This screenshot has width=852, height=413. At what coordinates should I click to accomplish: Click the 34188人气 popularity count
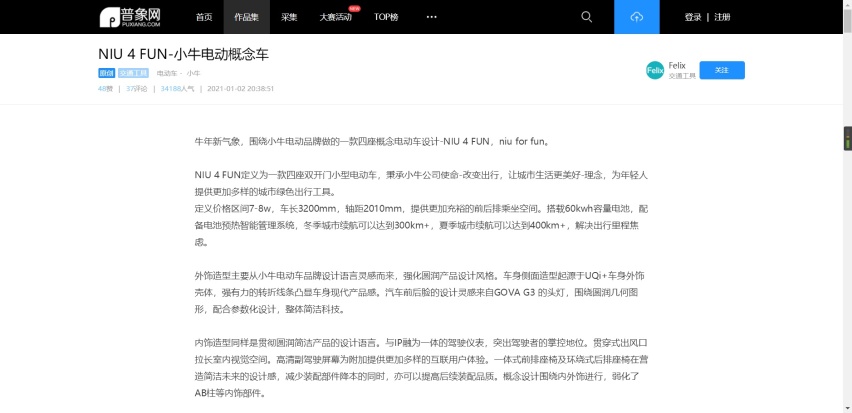[x=177, y=89]
